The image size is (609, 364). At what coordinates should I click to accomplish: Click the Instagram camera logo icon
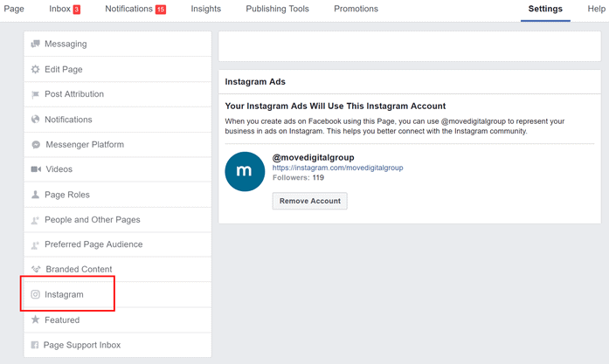point(35,294)
